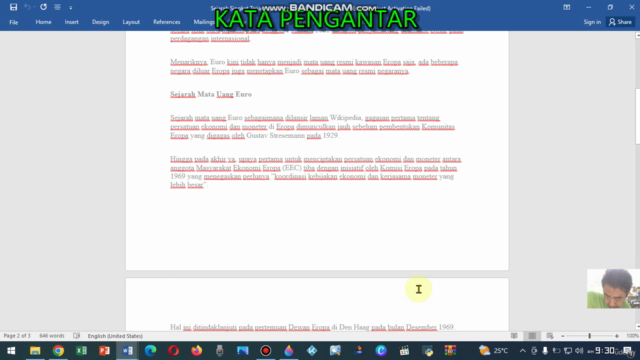Screen dimensions: 640x360
Task: Sign in to the Office account
Action: 592,22
